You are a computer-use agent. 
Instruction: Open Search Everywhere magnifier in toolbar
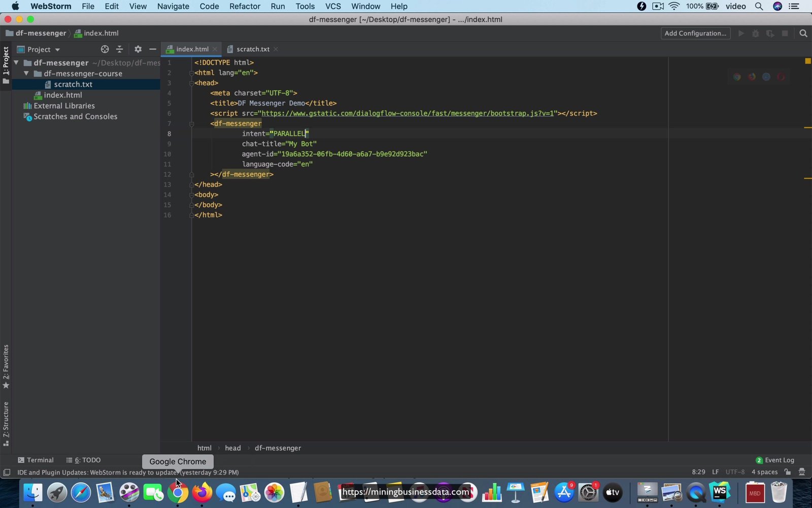803,34
